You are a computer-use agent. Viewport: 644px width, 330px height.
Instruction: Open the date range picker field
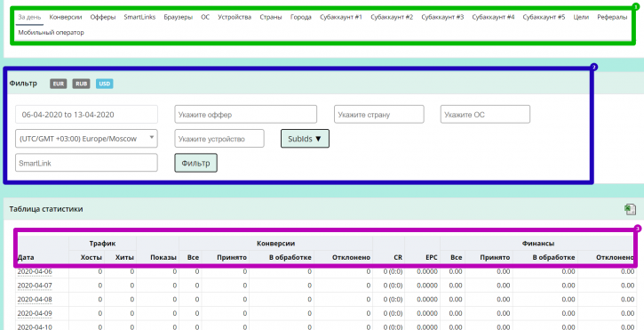pos(86,115)
